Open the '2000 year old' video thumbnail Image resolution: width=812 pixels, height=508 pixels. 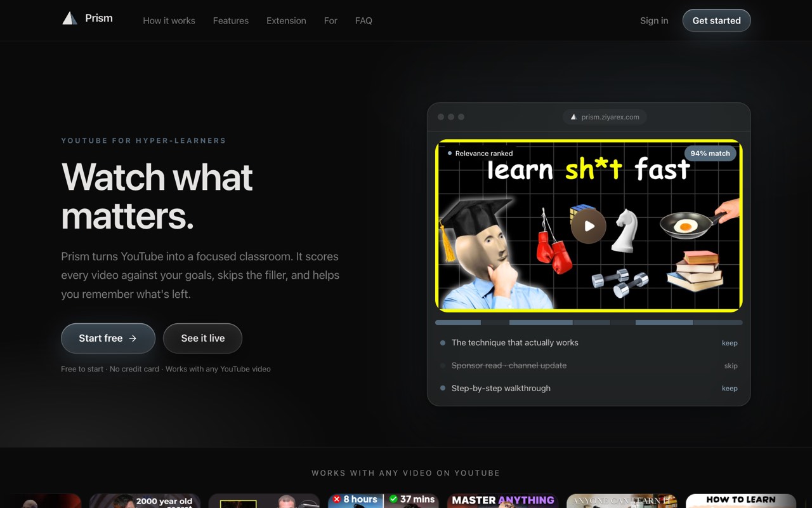click(145, 501)
